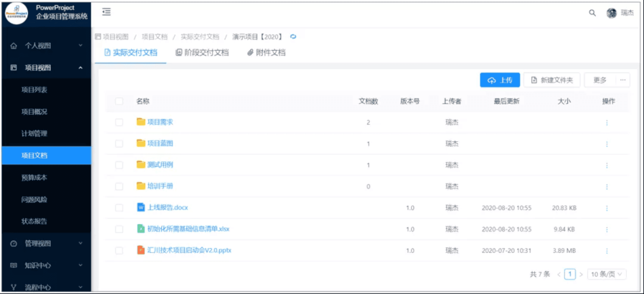Open the action menu for 项目需求 row
This screenshot has width=644, height=294.
point(607,123)
